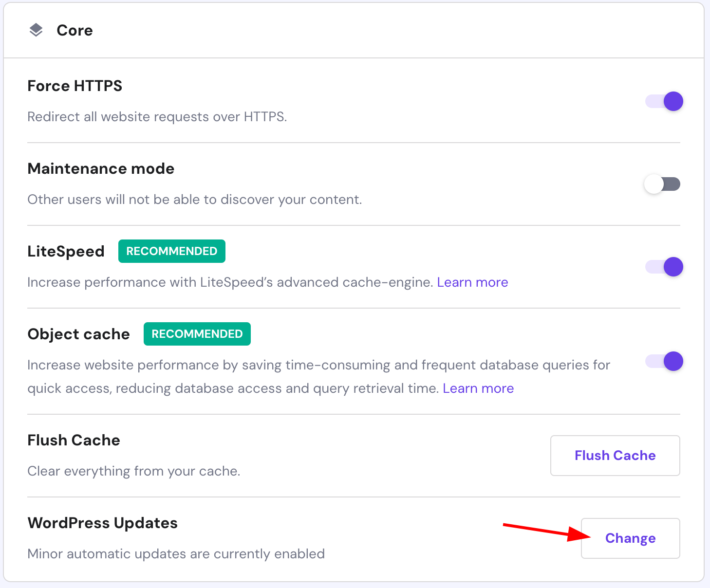Screen dimensions: 710x588
Task: Click the WordPress Updates heading
Action: tap(102, 523)
